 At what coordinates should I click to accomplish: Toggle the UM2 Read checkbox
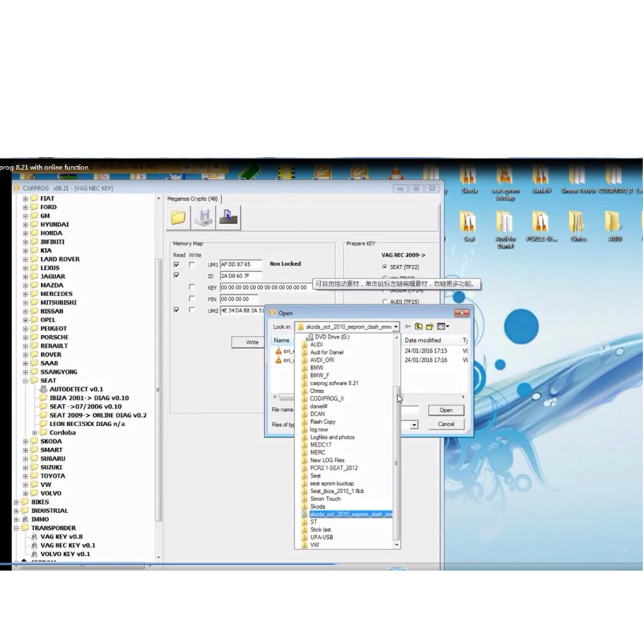click(x=176, y=310)
